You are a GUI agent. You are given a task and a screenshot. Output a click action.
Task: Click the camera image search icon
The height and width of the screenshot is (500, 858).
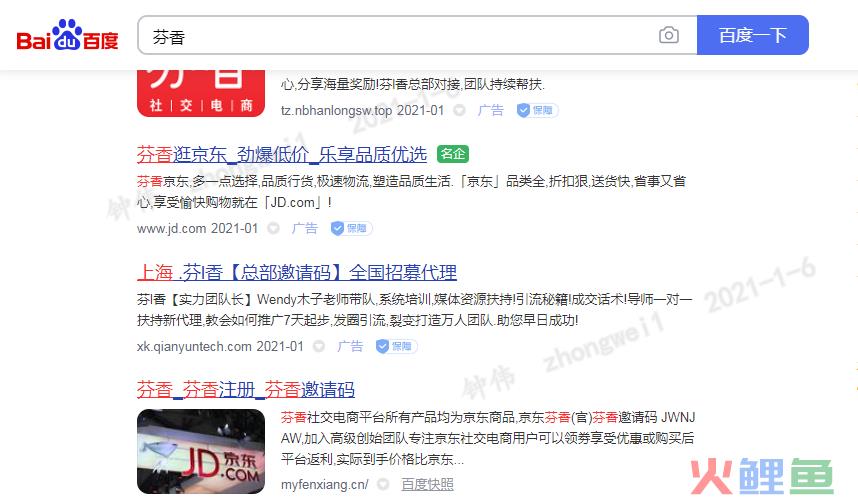(669, 35)
